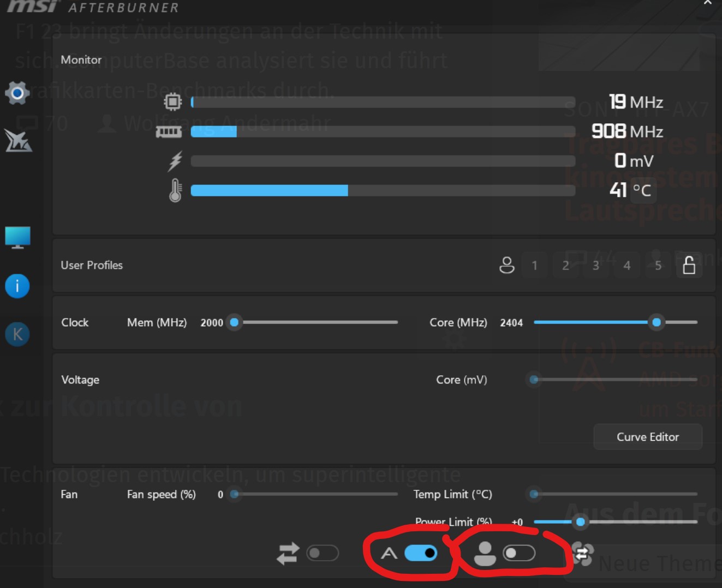The image size is (722, 588).
Task: Click the thermometer temperature icon
Action: point(175,190)
